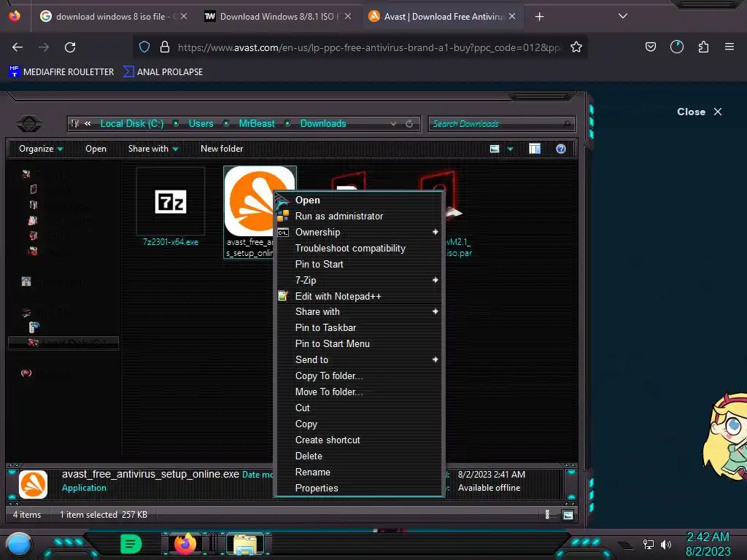
Task: Open Explorer help question mark icon
Action: click(x=561, y=149)
